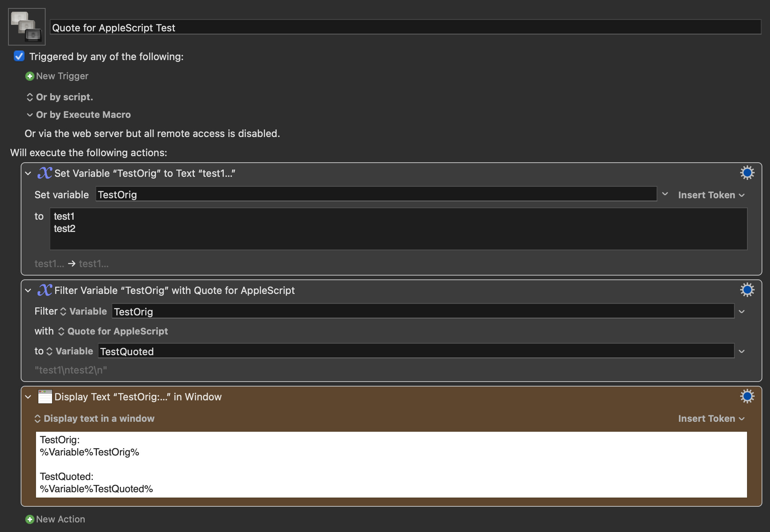Open the 'Quote for AppleScript' filter popup
This screenshot has height=532, width=770.
(113, 331)
